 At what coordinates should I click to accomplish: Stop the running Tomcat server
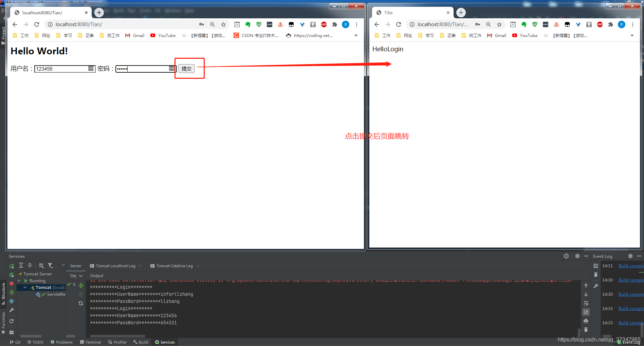click(11, 284)
